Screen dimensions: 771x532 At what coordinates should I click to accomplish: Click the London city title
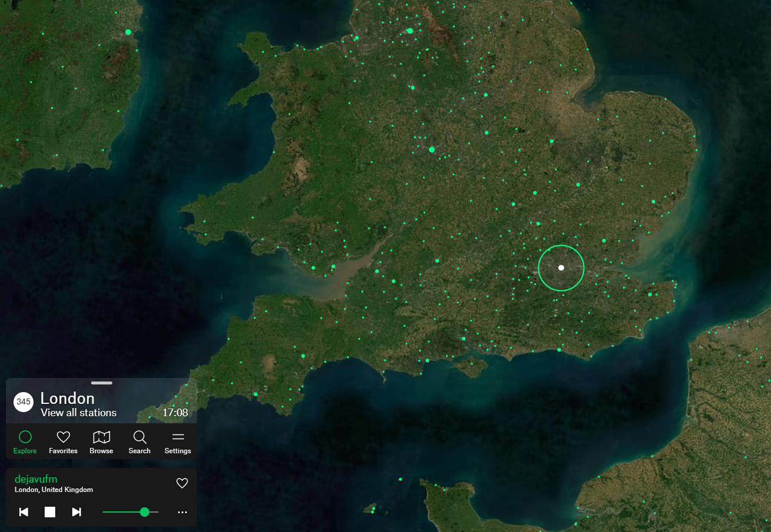[x=68, y=398]
